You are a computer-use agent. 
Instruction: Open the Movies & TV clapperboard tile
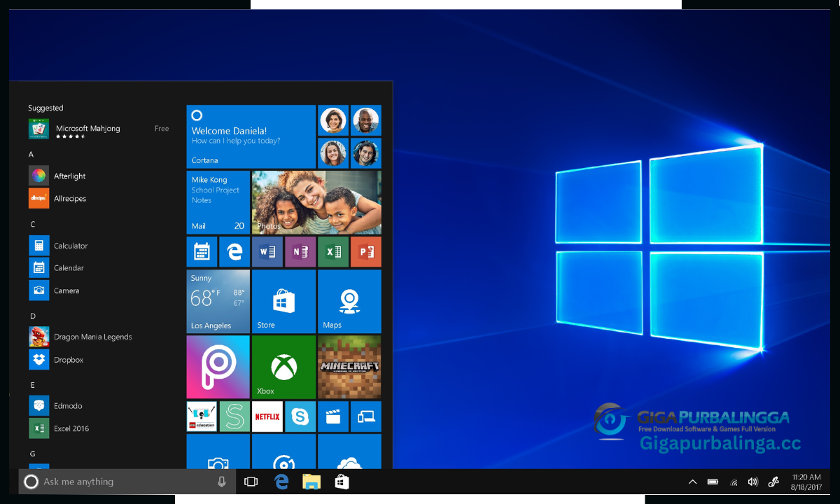tap(333, 416)
